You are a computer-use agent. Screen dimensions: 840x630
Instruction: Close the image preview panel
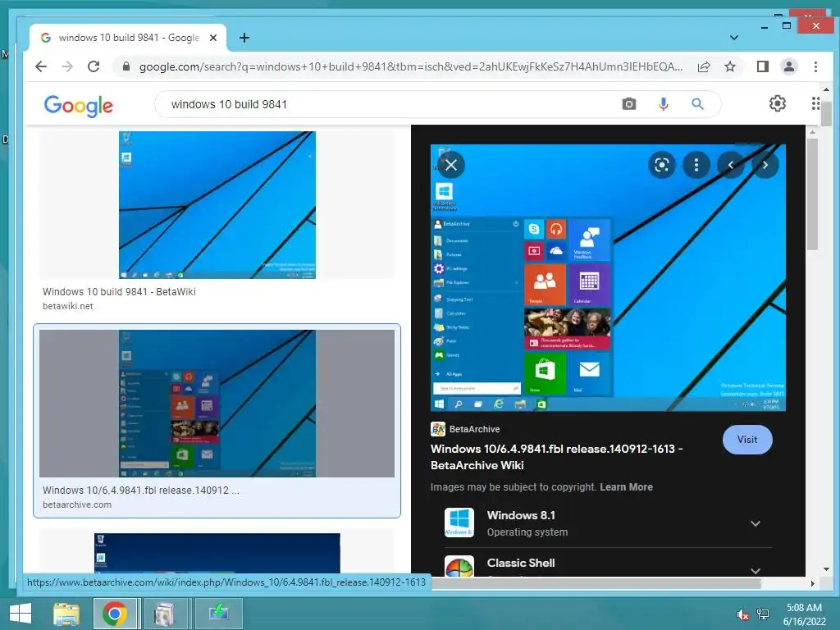tap(451, 165)
